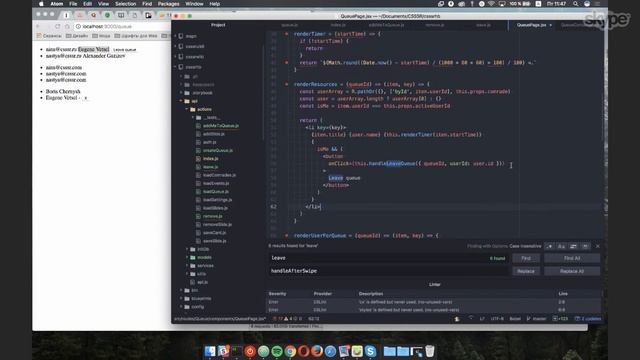Open the Help menu
This screenshot has height=360, width=640.
coord(215,4)
